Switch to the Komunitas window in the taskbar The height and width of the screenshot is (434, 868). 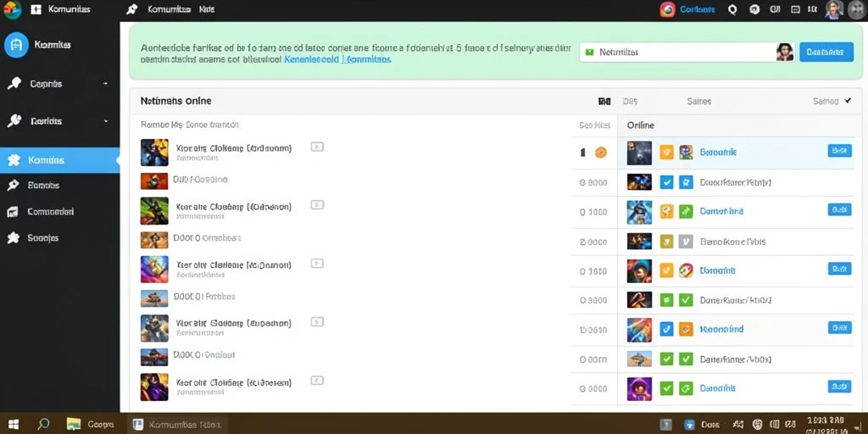tap(177, 425)
